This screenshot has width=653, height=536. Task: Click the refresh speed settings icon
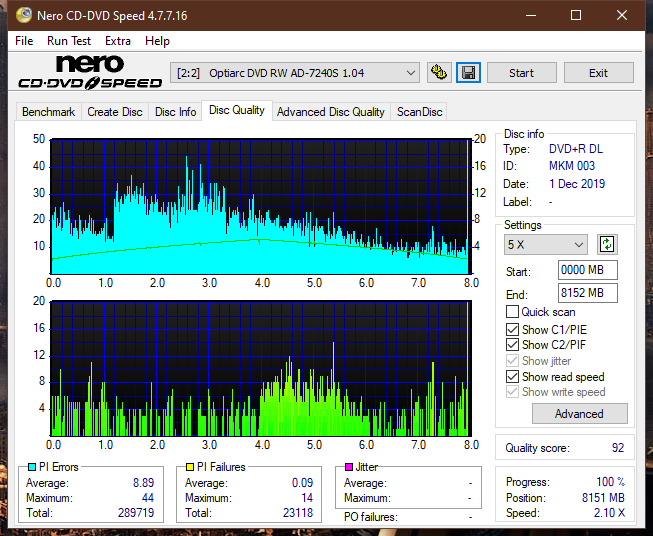click(x=607, y=244)
